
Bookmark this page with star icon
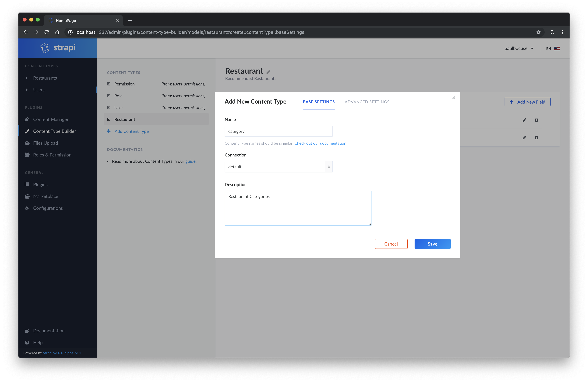[539, 32]
